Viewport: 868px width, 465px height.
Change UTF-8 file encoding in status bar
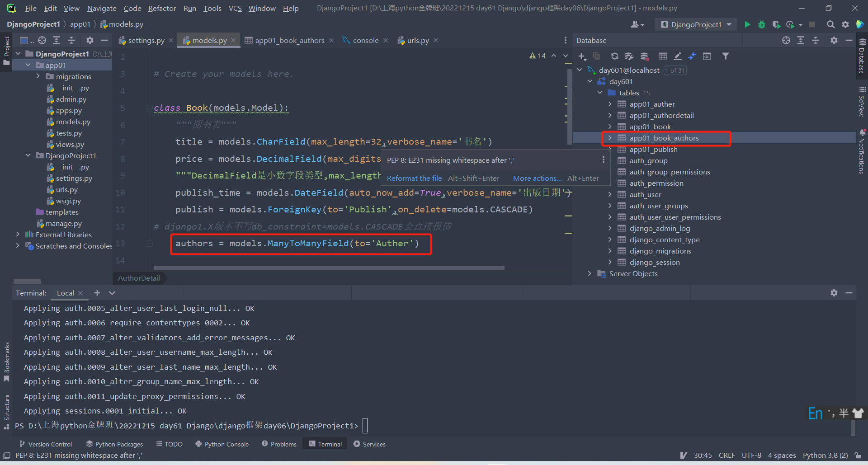(x=751, y=456)
